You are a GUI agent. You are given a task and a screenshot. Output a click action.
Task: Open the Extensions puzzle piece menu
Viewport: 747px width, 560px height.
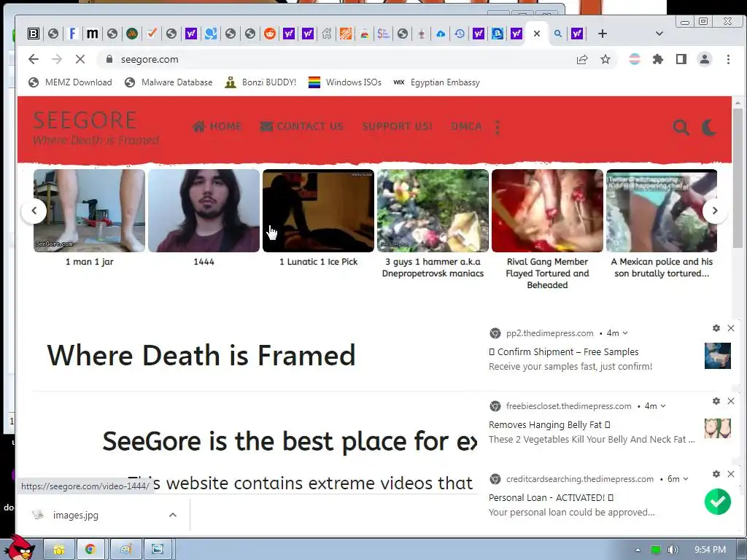(x=658, y=59)
